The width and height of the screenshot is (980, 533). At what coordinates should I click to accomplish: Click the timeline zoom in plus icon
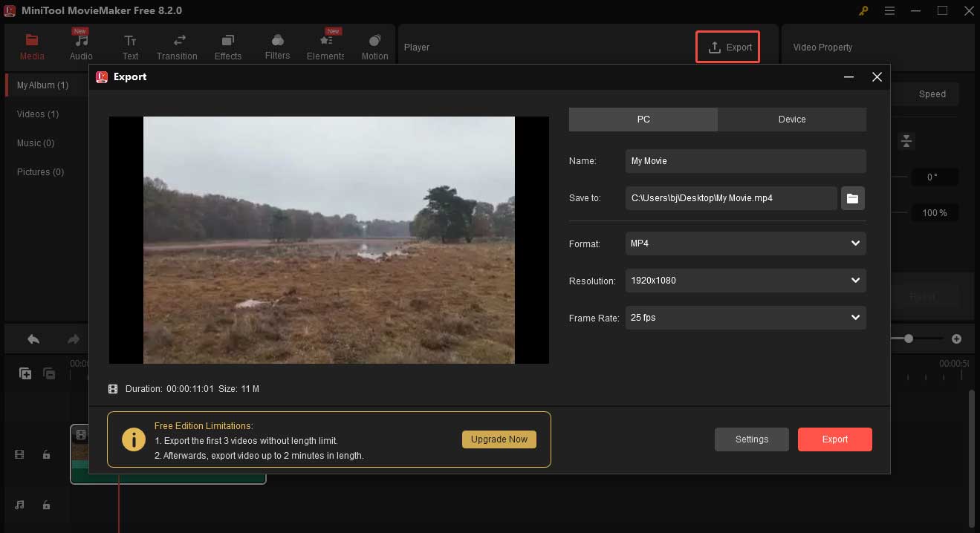957,339
